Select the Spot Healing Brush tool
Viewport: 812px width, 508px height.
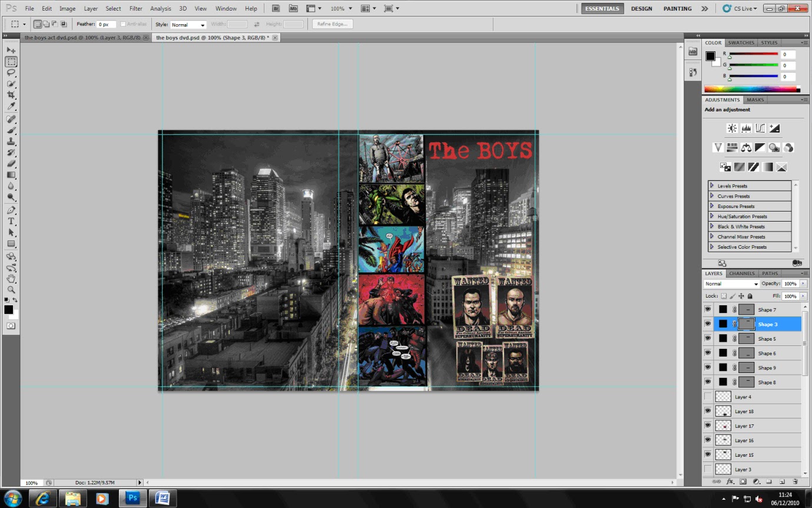[x=11, y=119]
